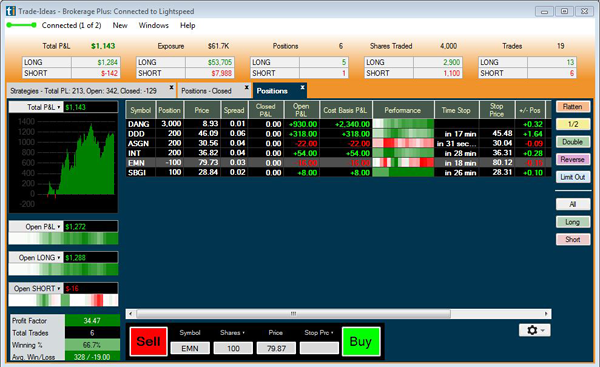
Task: Click the horizontal scrollbar thumb
Action: pyautogui.click(x=293, y=314)
